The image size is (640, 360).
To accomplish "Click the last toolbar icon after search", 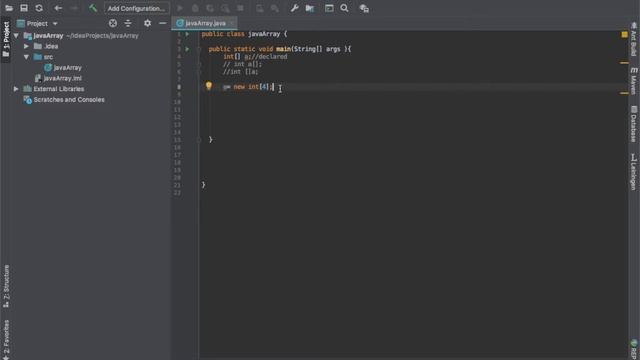I will coord(364,8).
